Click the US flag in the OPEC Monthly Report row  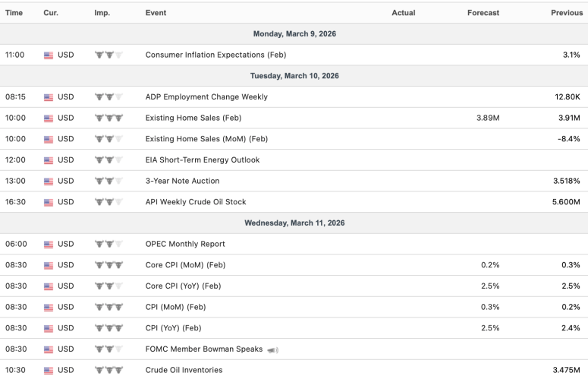tap(49, 245)
